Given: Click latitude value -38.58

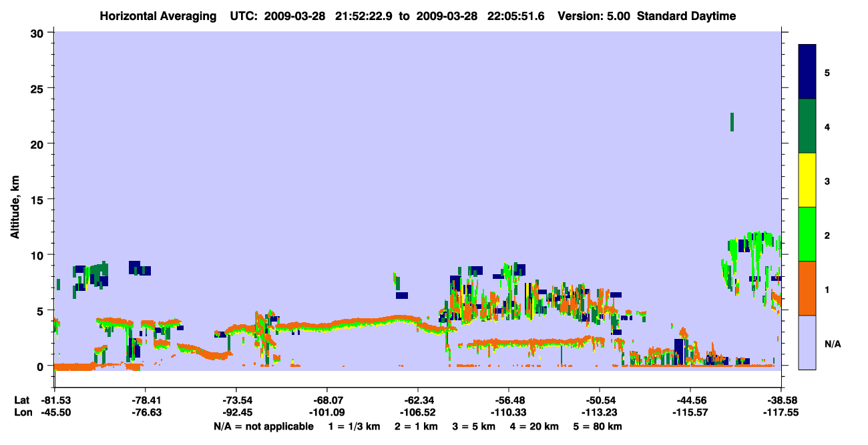Looking at the screenshot, I should [x=781, y=400].
